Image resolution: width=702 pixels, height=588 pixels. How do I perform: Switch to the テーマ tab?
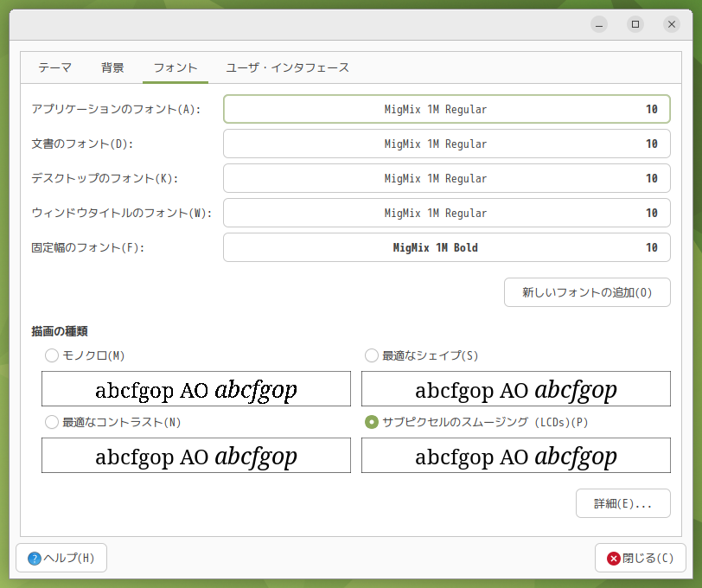[54, 67]
